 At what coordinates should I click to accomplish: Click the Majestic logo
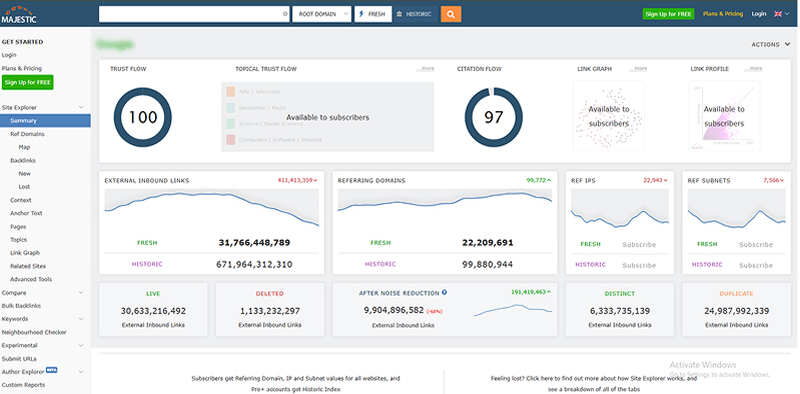[x=18, y=14]
